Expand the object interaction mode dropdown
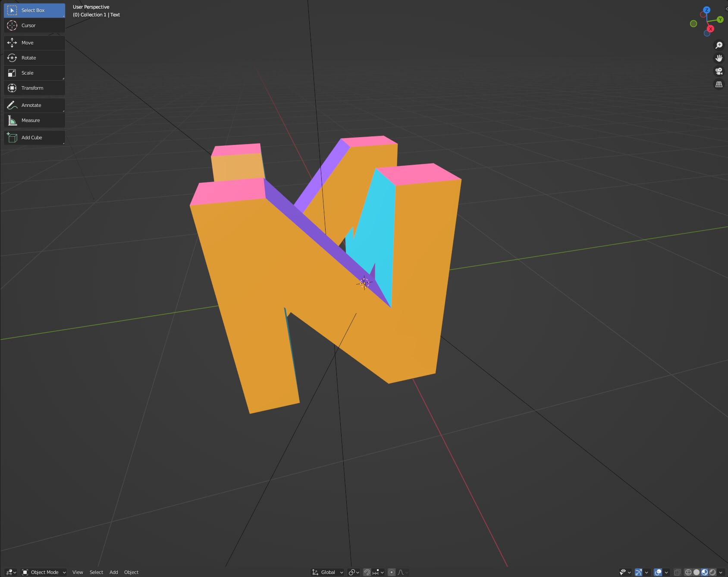The image size is (728, 577). coord(43,572)
